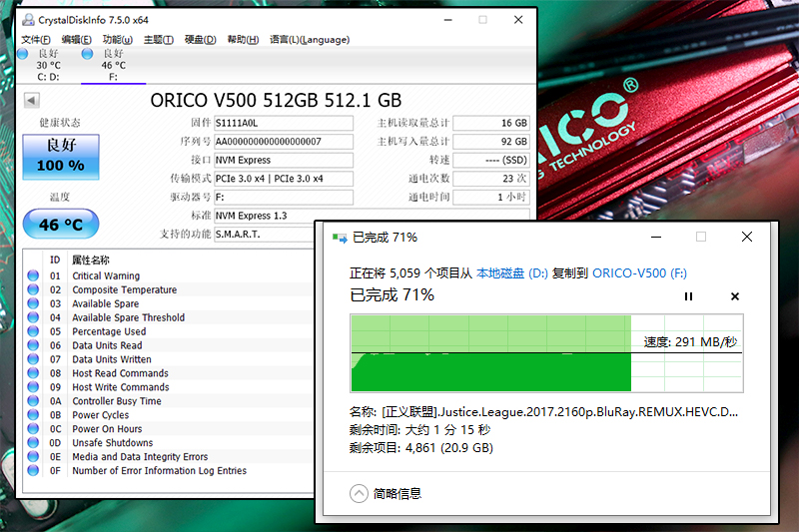
Task: Pause the file copy operation
Action: [x=688, y=296]
